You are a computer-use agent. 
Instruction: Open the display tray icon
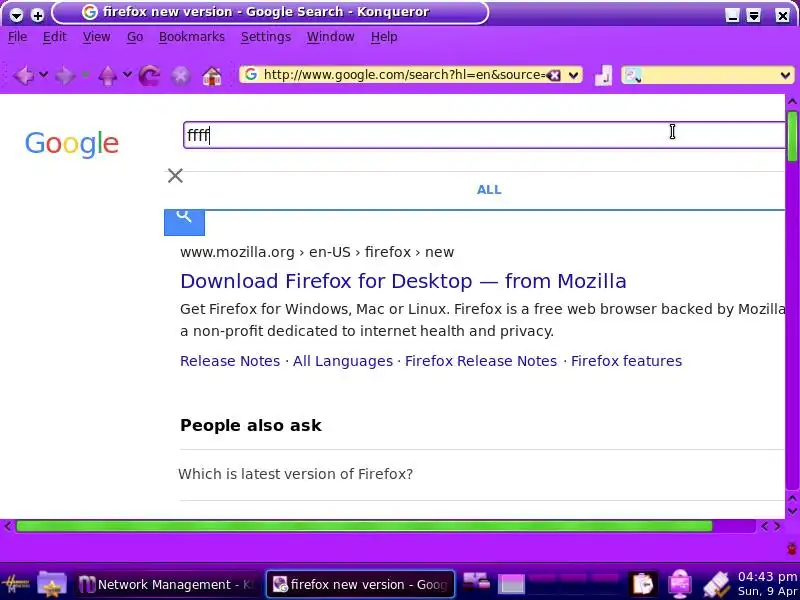[x=680, y=584]
